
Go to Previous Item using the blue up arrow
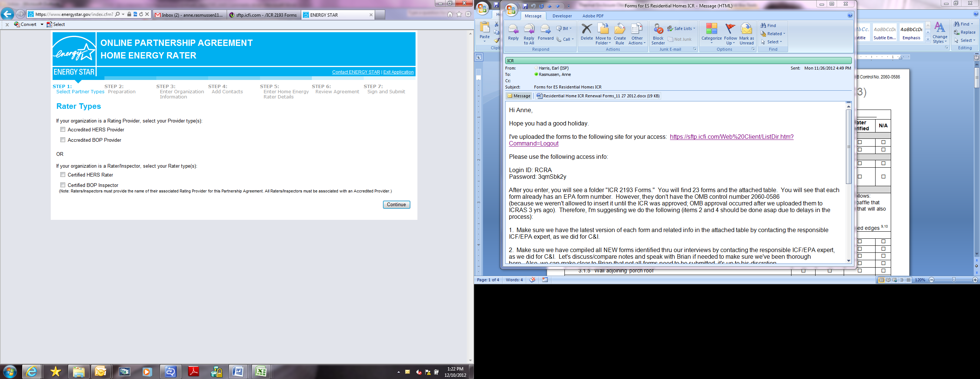point(550,6)
